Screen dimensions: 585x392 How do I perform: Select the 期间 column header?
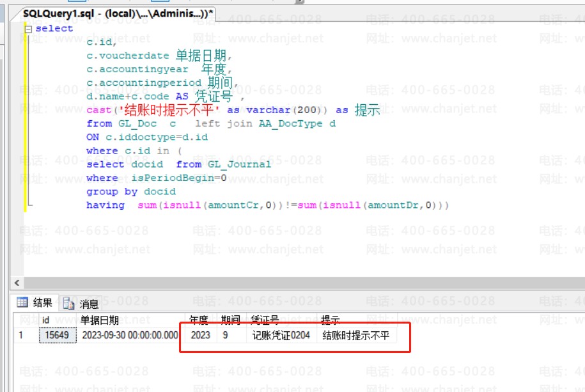coord(231,320)
